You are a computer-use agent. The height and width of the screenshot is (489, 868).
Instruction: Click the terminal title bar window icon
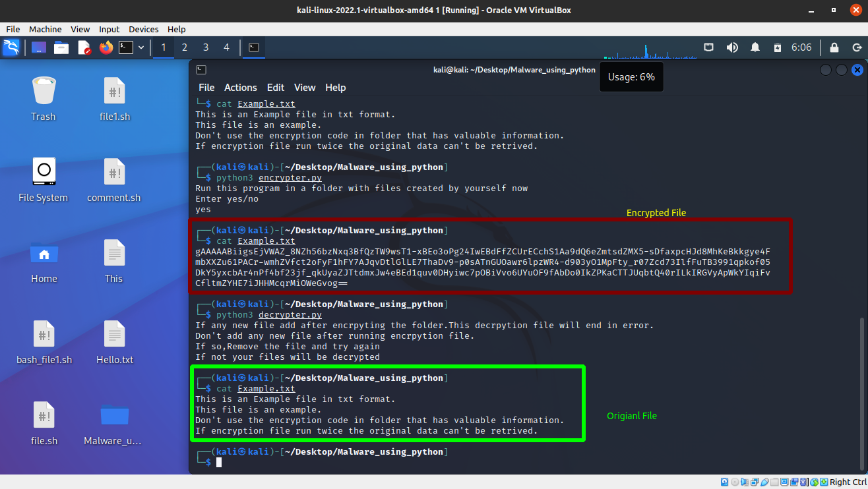pyautogui.click(x=201, y=70)
